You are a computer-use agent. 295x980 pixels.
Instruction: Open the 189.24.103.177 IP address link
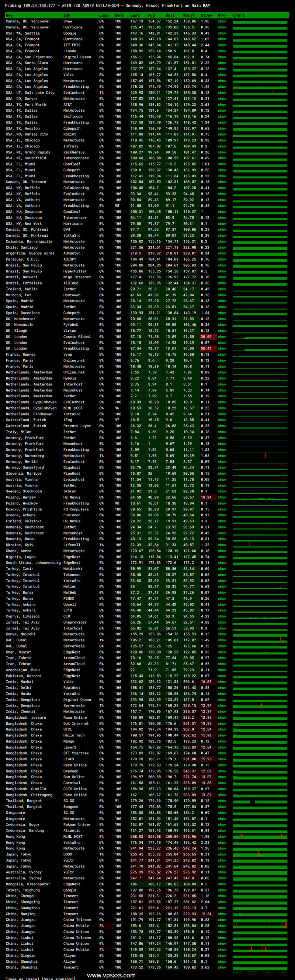(39, 6)
